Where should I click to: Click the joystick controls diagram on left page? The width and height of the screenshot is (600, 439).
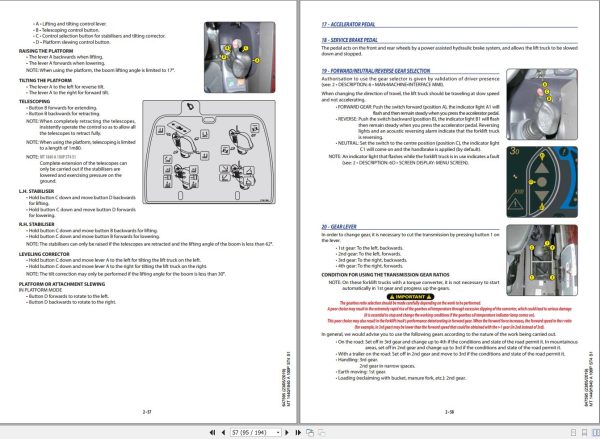pos(209,152)
